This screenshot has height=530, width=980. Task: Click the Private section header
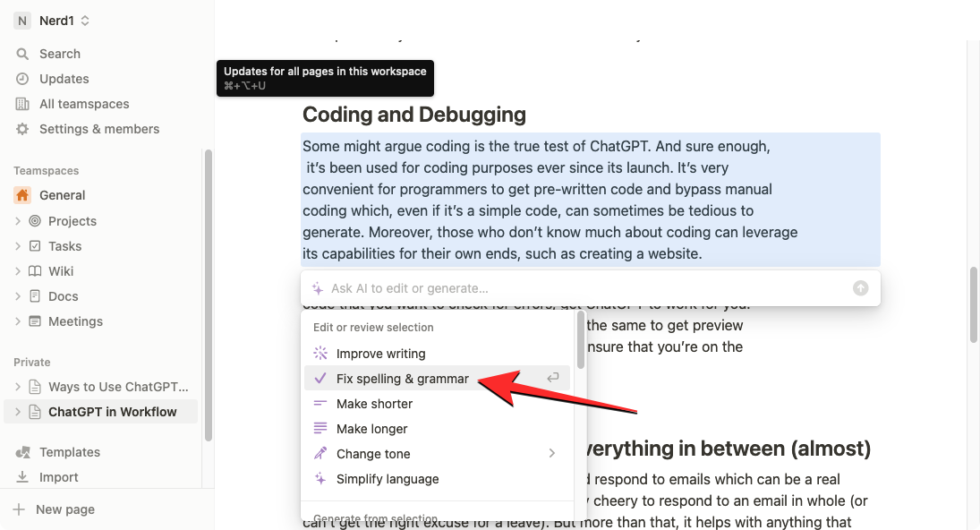click(32, 362)
